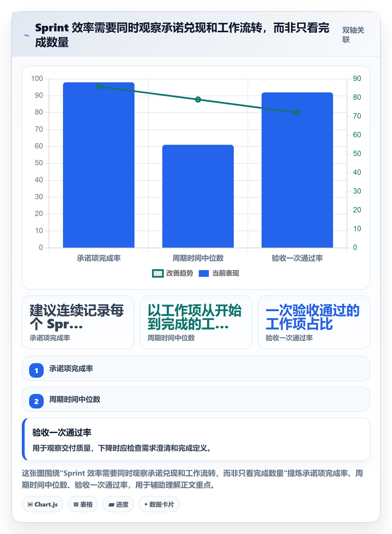Select the 周期时间中位数 list row
The width and height of the screenshot is (392, 534).
(x=196, y=399)
